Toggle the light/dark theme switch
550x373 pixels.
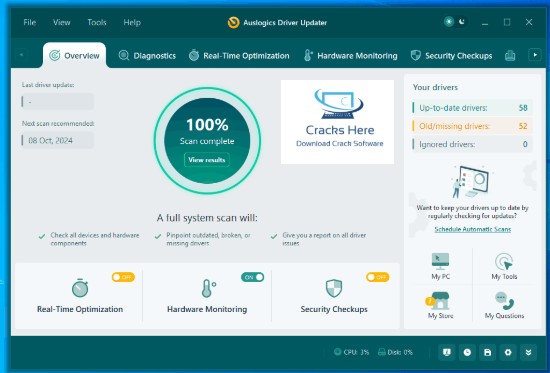click(x=455, y=22)
